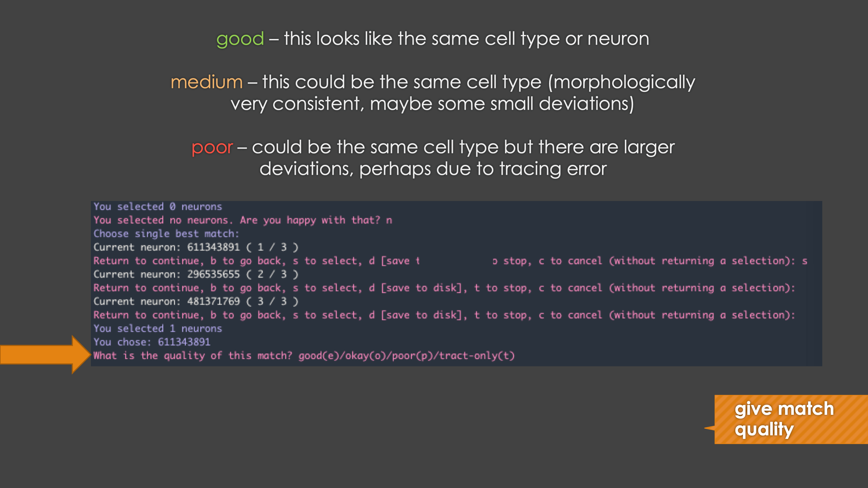Click 'very consistent, maybe some small deviations' text
The width and height of the screenshot is (868, 488).
(x=432, y=104)
